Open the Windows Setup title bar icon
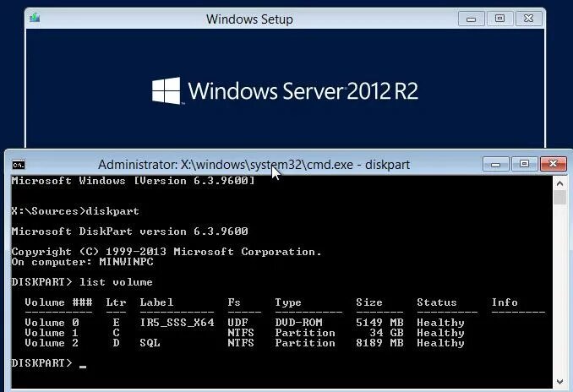573x392 pixels. coord(35,17)
